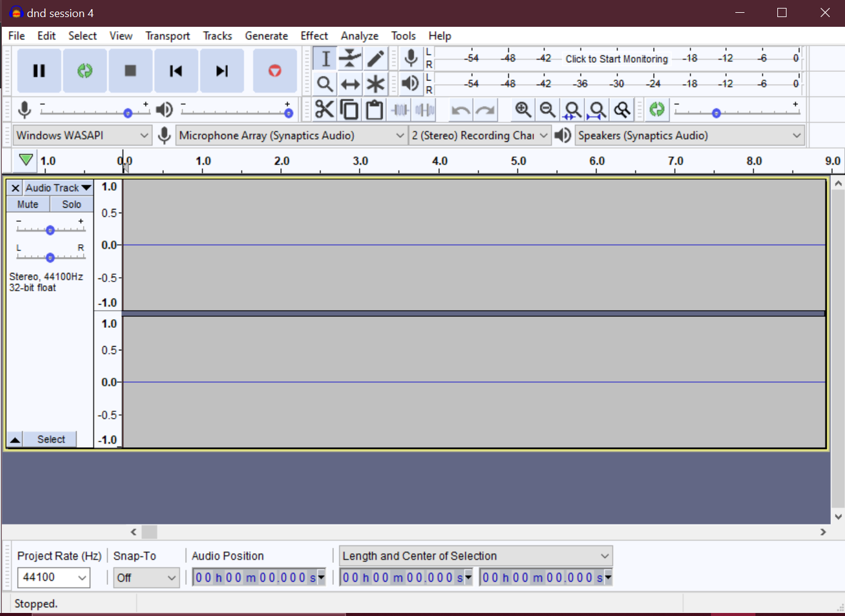This screenshot has width=845, height=616.
Task: Click the Paste clipboard icon
Action: 374,110
